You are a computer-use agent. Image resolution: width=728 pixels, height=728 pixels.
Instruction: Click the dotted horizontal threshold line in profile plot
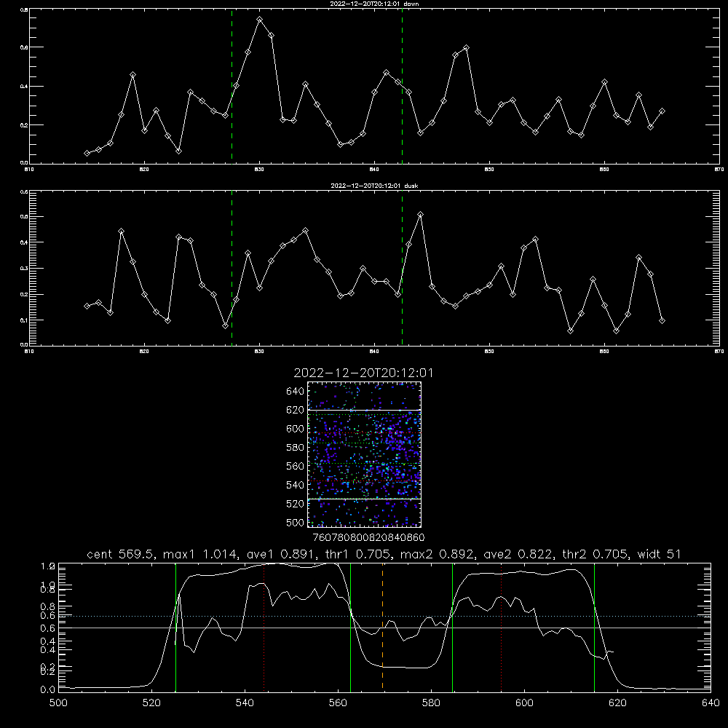(384, 616)
